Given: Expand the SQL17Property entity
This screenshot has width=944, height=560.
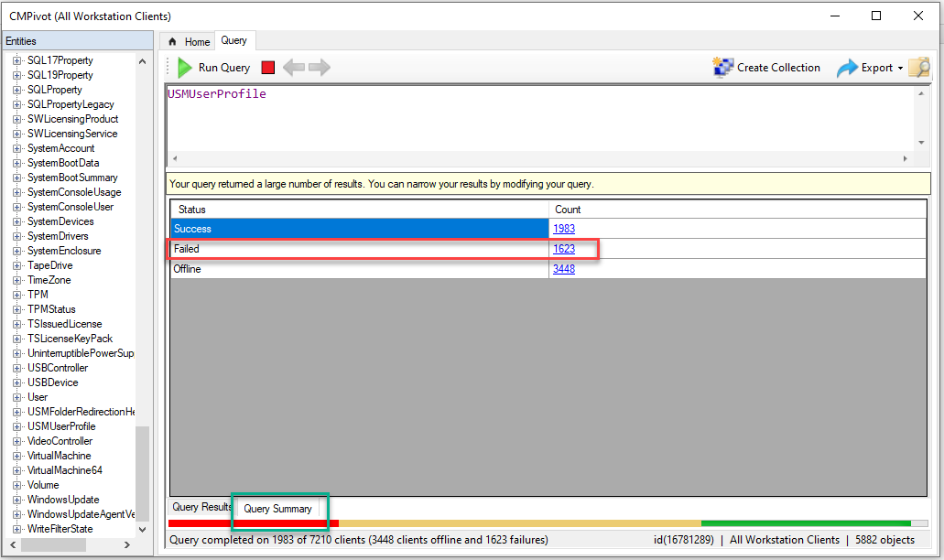Looking at the screenshot, I should click(x=16, y=60).
